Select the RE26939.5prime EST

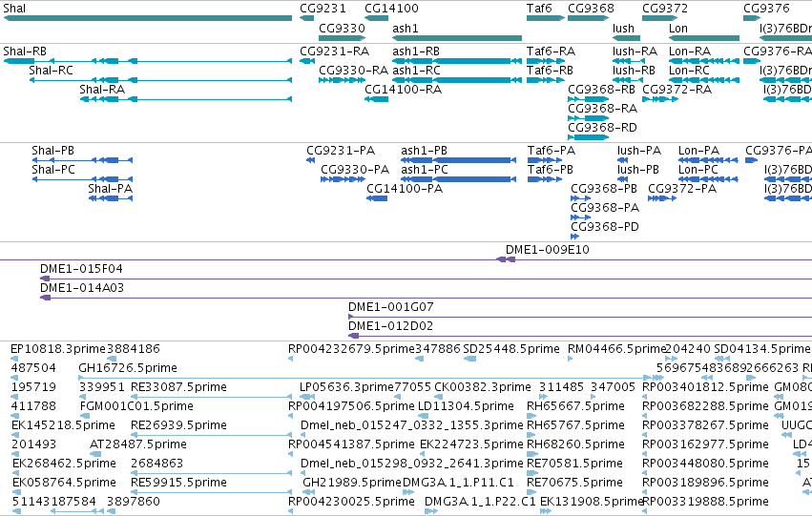click(211, 435)
